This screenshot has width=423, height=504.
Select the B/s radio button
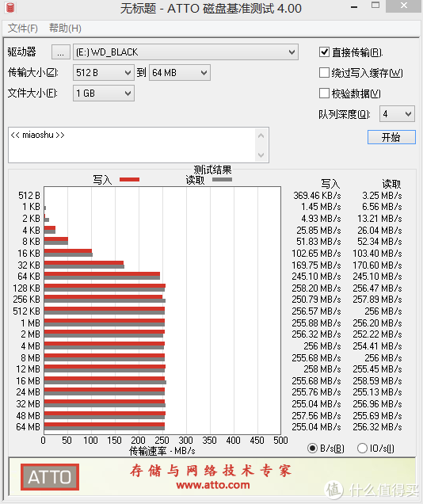pyautogui.click(x=312, y=448)
